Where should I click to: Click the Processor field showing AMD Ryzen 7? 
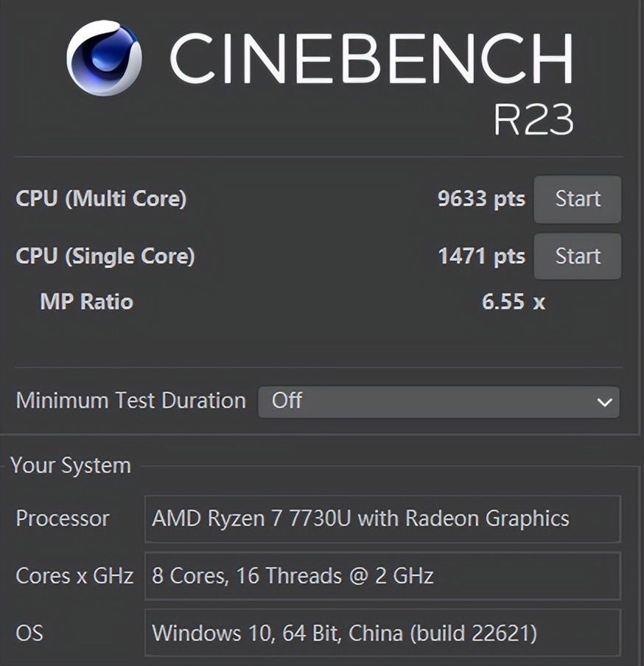click(382, 519)
